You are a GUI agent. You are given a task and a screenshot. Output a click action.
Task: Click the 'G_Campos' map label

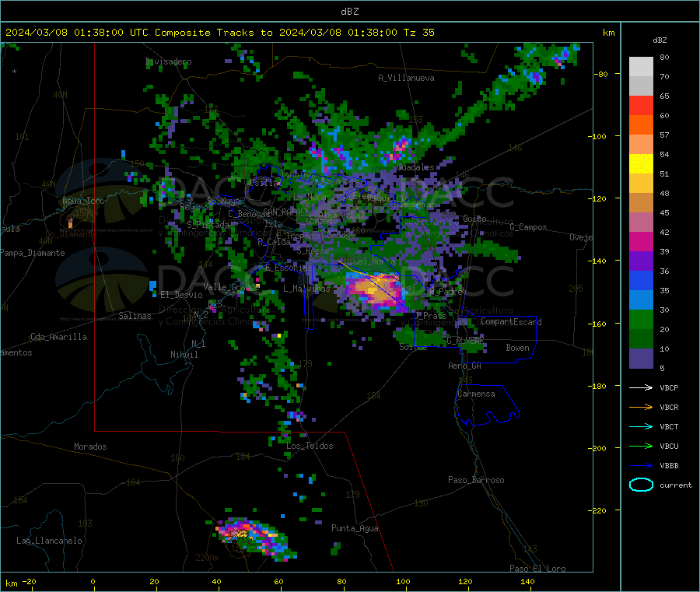(x=528, y=227)
